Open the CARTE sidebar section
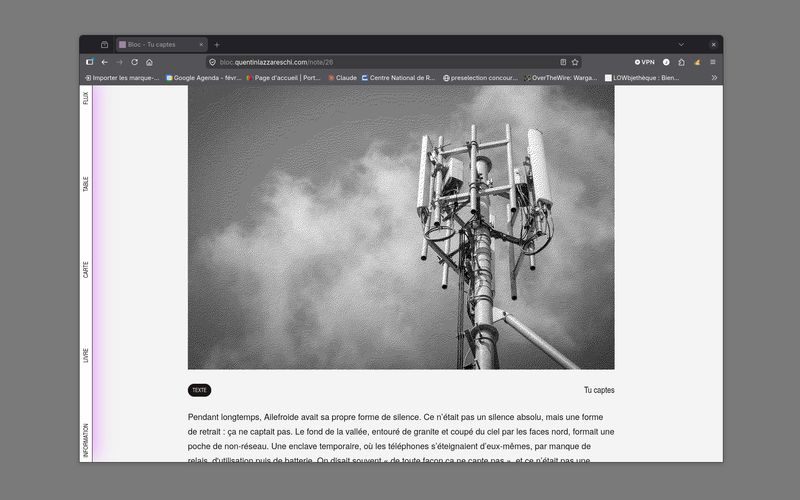 coord(86,269)
